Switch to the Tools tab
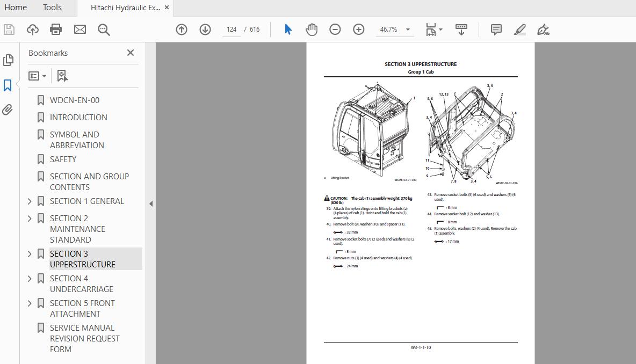Viewport: 636px width, 364px height. tap(52, 8)
